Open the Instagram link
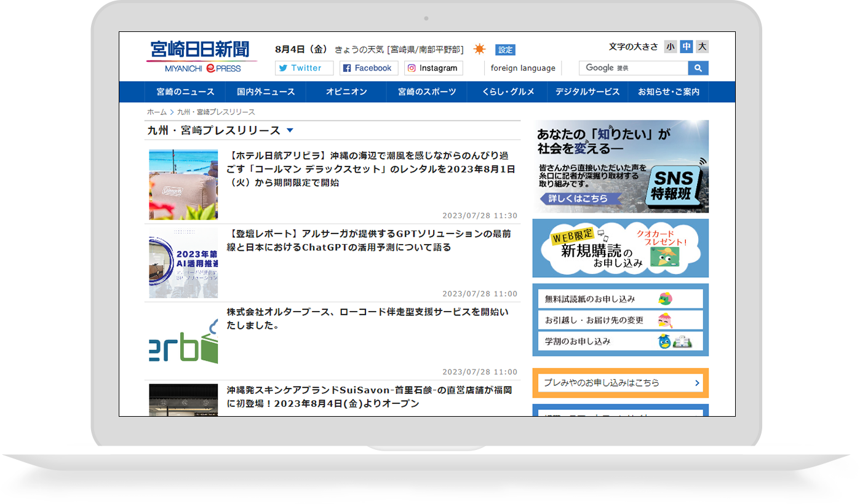The height and width of the screenshot is (504, 860). (434, 68)
